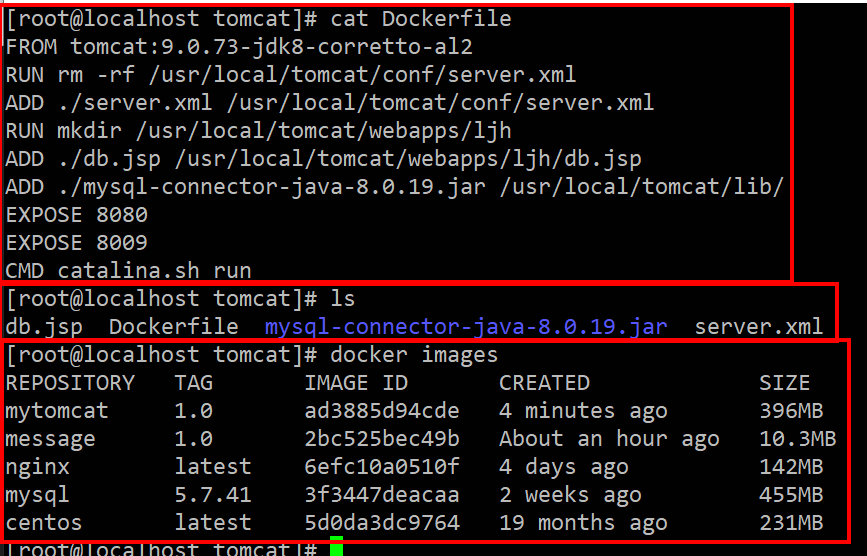Click the SIZE column header
The width and height of the screenshot is (867, 556).
click(x=785, y=383)
